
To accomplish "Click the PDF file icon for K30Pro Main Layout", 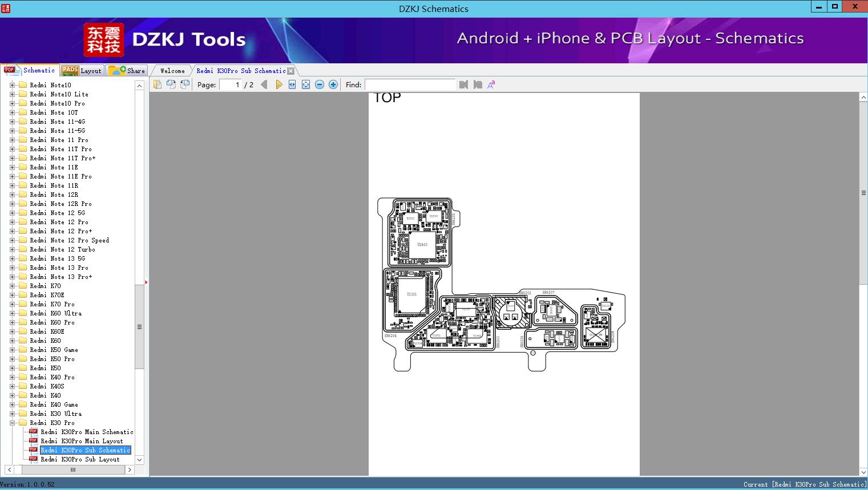I will tap(33, 441).
